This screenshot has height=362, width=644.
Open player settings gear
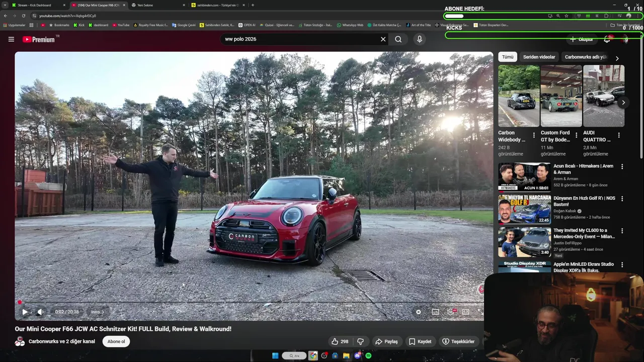[450, 312]
